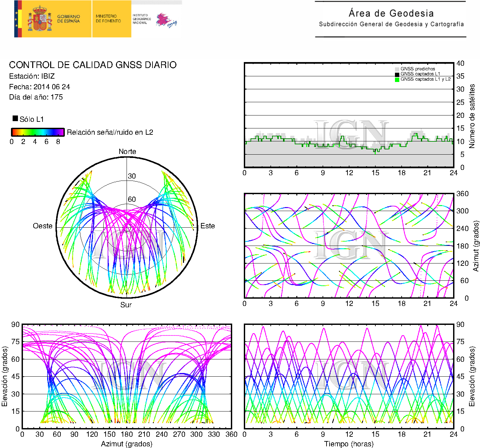Click the 'Número de satélites' axis label

472,116
